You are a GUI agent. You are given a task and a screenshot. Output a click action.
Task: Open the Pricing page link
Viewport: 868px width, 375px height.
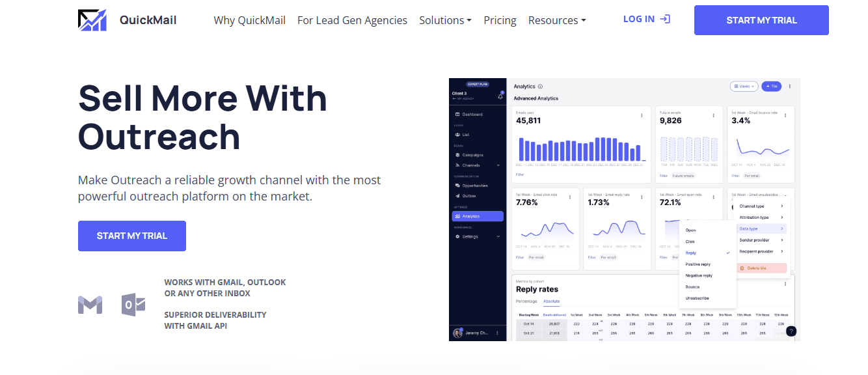(x=500, y=20)
